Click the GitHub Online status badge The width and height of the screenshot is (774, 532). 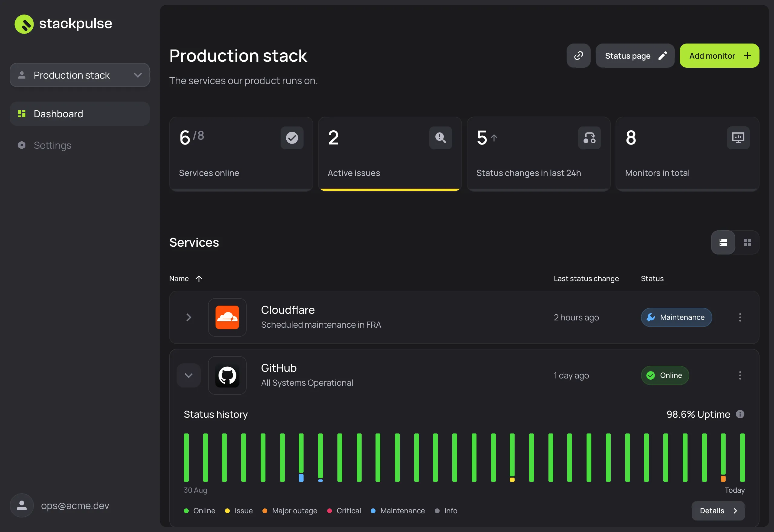[664, 375]
